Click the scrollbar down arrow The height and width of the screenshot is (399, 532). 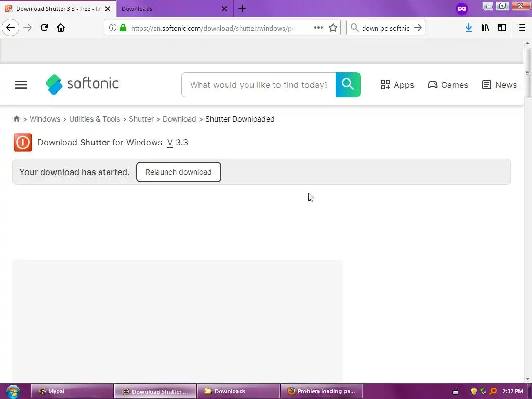tap(527, 379)
